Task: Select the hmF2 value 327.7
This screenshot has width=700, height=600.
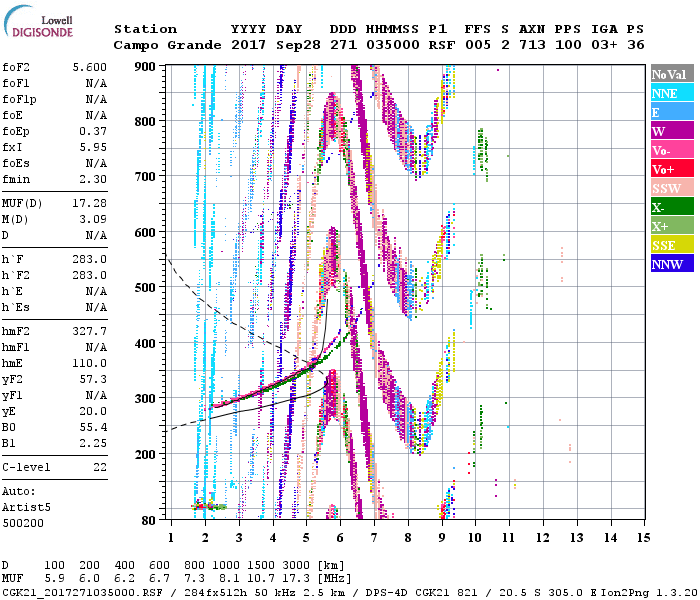Action: click(89, 331)
